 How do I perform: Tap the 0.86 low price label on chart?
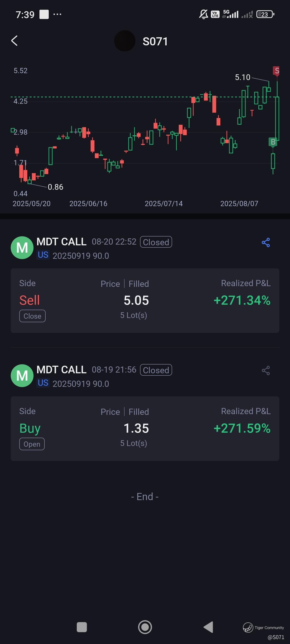[x=55, y=187]
